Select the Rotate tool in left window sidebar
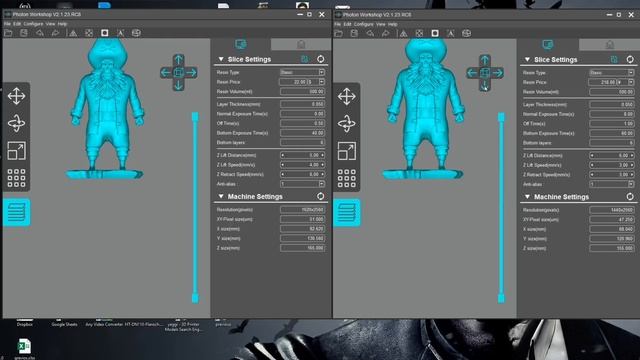 point(16,123)
